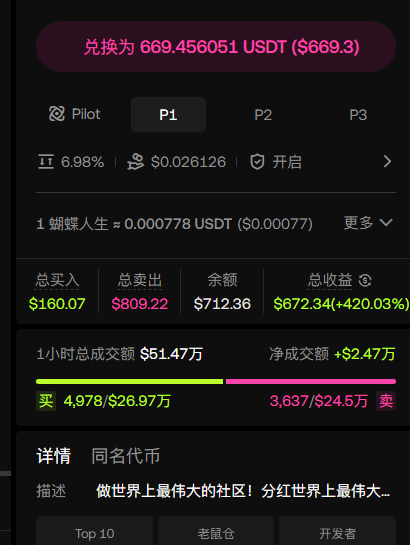Click the green 买 badge
The height and width of the screenshot is (545, 410).
[46, 401]
